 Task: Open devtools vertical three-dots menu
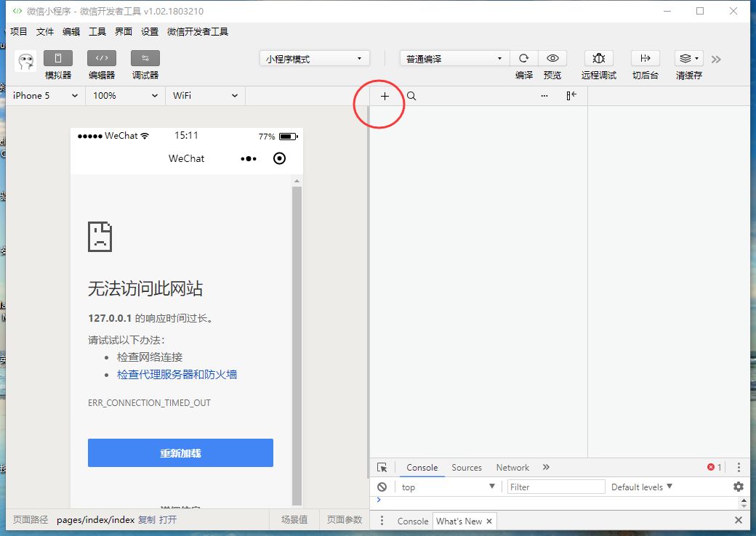point(739,467)
